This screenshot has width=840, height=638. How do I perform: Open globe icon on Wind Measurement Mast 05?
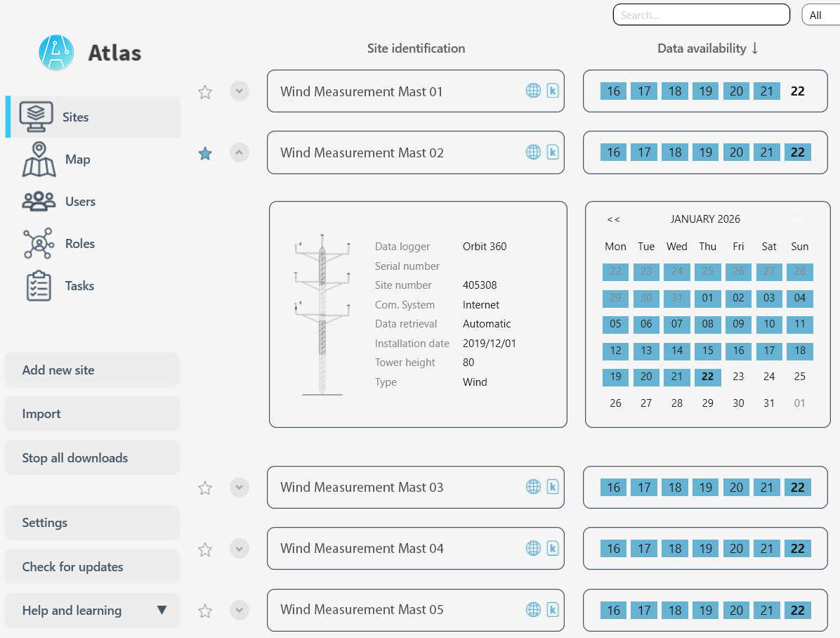pos(533,609)
